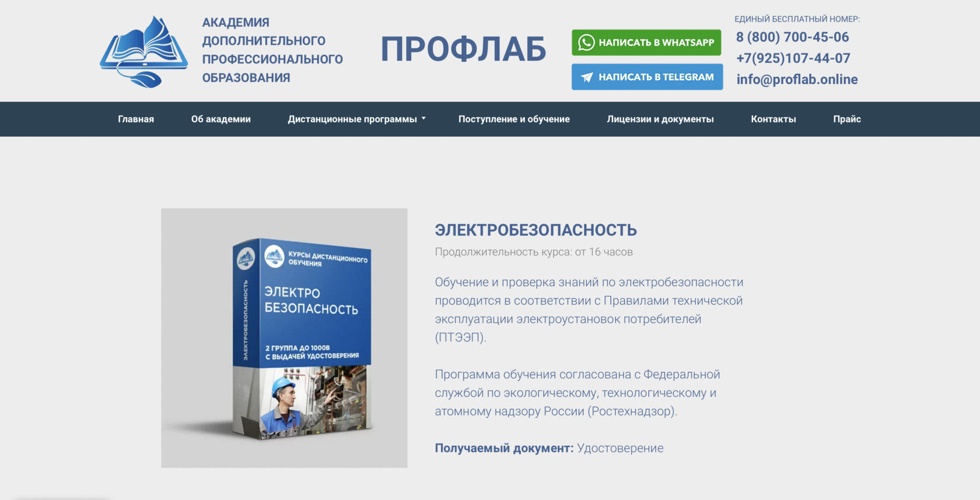Click the ЭЛЕКТРОБЕЗОПАСНОСТЬ course heading

pos(535,230)
